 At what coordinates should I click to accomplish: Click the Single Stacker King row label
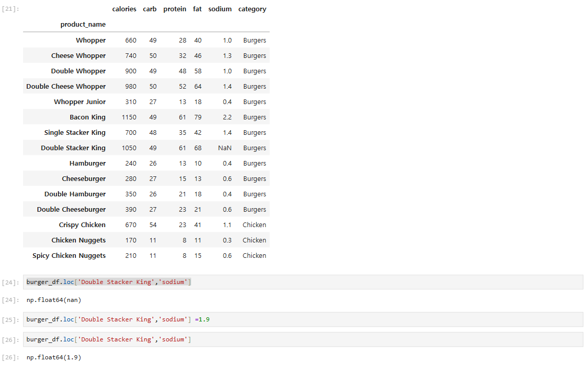tap(75, 132)
